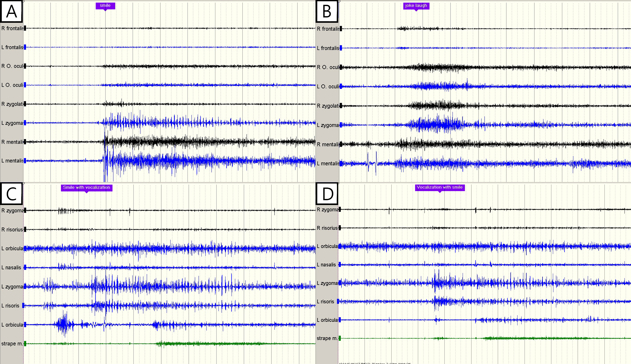Click R frontalis label in joke laugh panel
Image resolution: width=631 pixels, height=364 pixels.
[x=328, y=29]
